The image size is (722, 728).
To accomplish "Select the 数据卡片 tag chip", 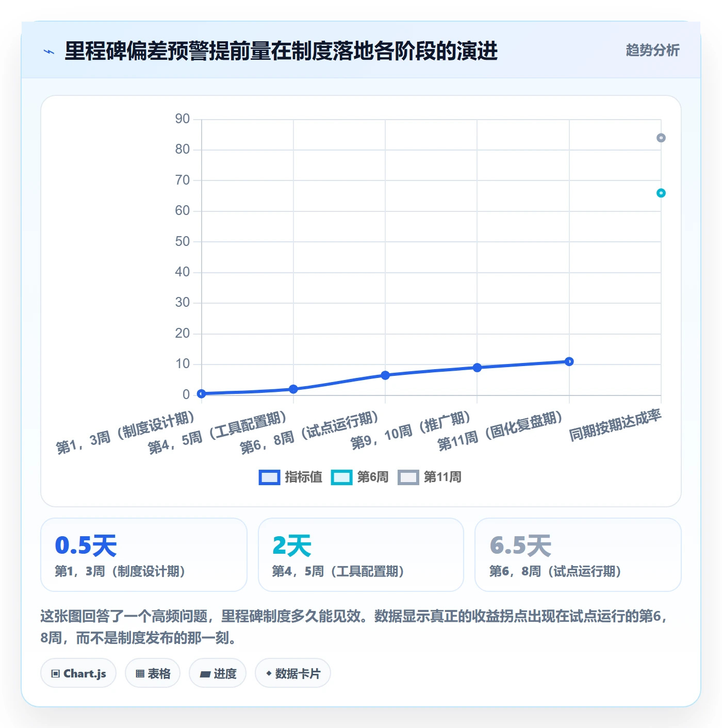I will [293, 673].
